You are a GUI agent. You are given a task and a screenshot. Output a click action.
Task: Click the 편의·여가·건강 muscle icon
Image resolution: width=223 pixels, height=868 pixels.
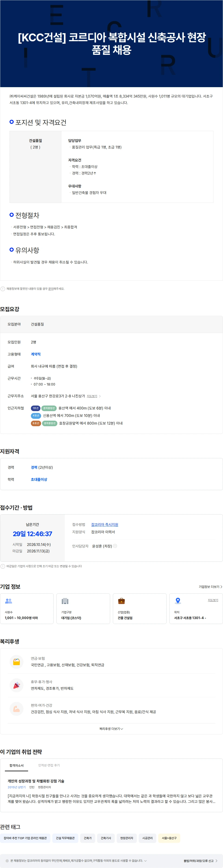pyautogui.click(x=16, y=709)
